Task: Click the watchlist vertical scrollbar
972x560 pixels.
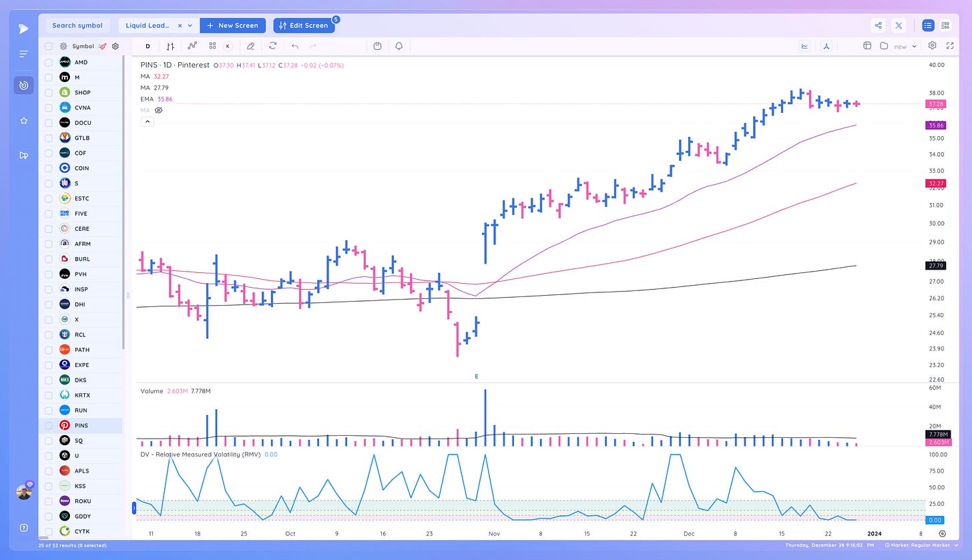Action: pyautogui.click(x=124, y=202)
